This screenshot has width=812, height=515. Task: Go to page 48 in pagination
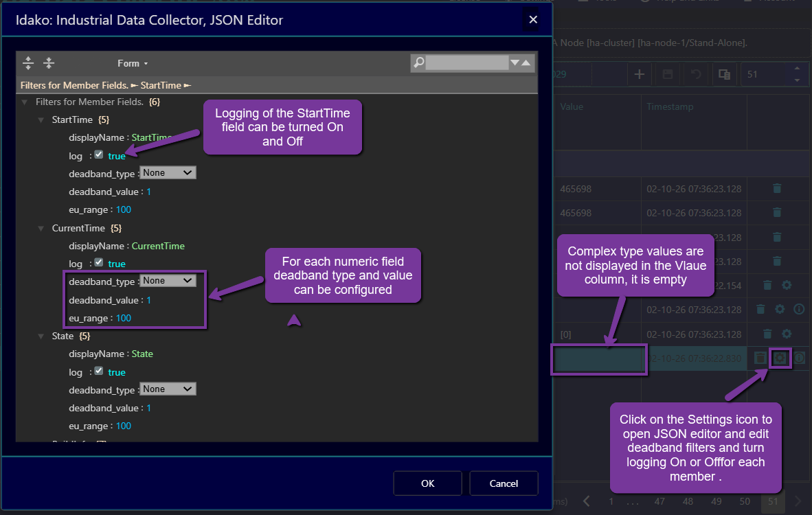(688, 501)
